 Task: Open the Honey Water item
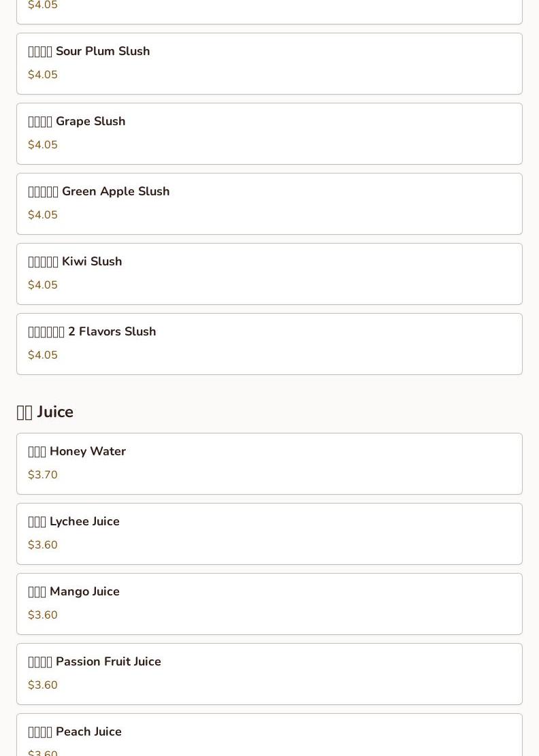[77, 452]
